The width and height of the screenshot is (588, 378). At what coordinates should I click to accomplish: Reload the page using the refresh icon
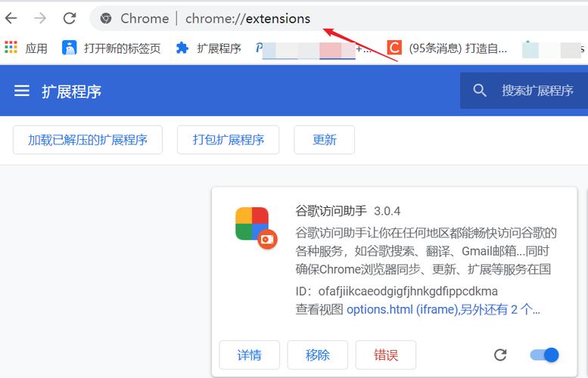point(70,18)
